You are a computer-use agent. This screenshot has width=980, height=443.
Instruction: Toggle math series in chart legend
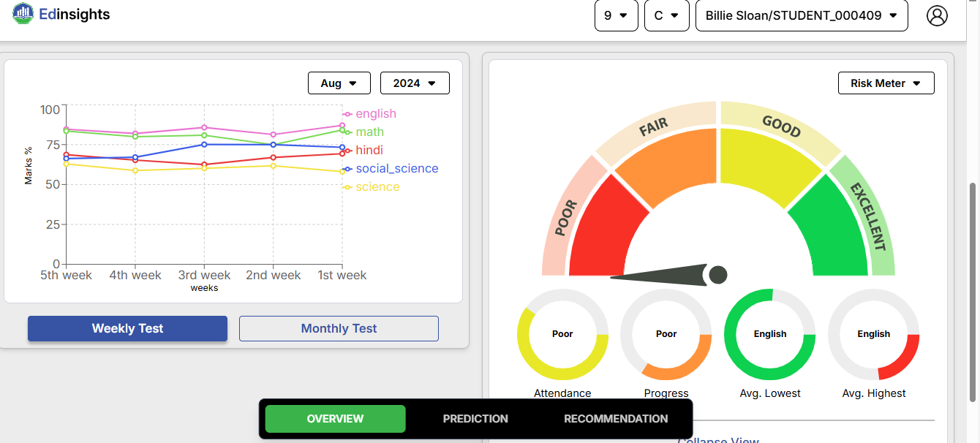tap(369, 132)
